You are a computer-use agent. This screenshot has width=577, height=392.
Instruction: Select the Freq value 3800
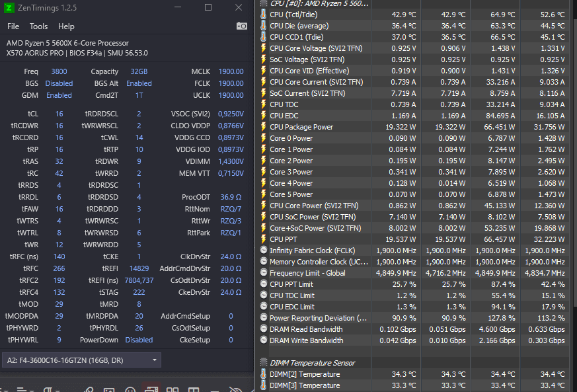click(59, 71)
